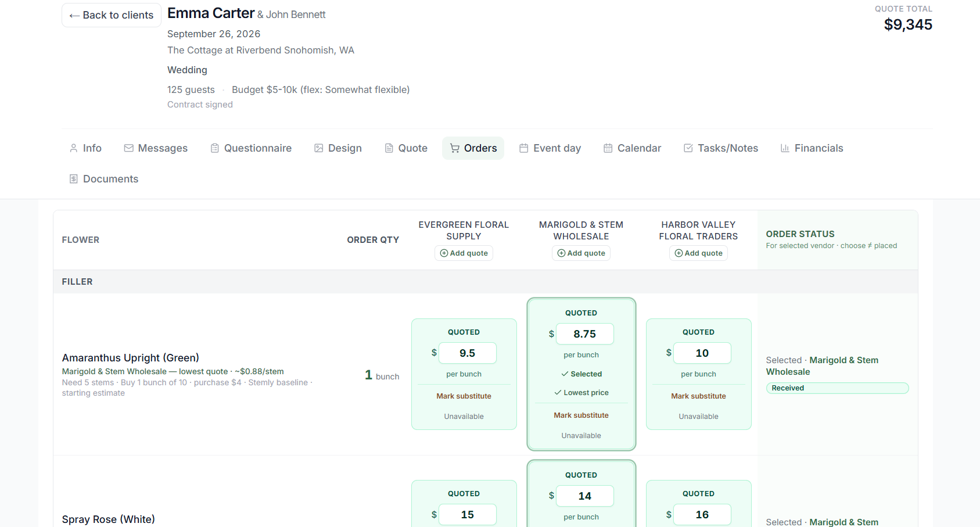
Task: Mark Evergreen Amaranthus quote Unavailable
Action: pos(464,417)
